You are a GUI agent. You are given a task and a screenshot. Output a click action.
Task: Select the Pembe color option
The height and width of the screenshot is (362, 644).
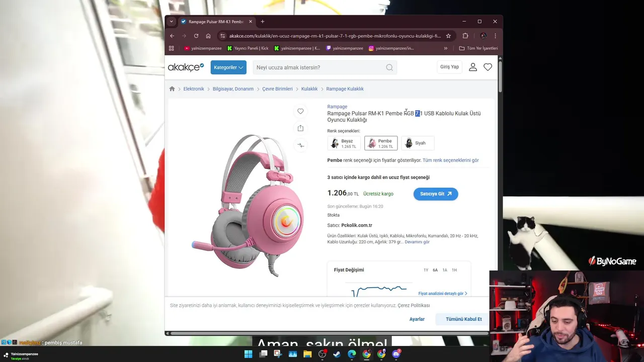pos(381,143)
